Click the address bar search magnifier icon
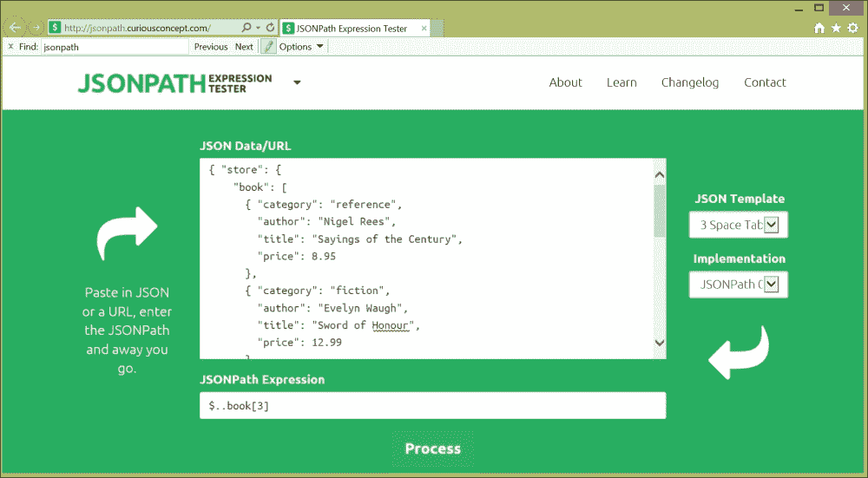The image size is (868, 478). pyautogui.click(x=247, y=27)
